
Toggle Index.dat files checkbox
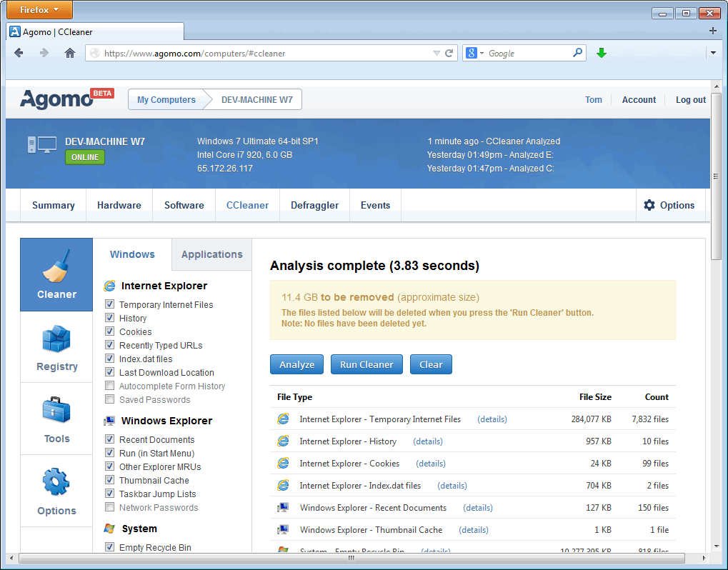[109, 359]
